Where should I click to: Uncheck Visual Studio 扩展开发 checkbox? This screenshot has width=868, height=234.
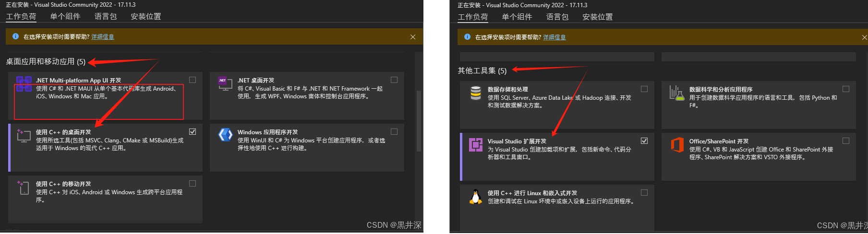(x=644, y=140)
